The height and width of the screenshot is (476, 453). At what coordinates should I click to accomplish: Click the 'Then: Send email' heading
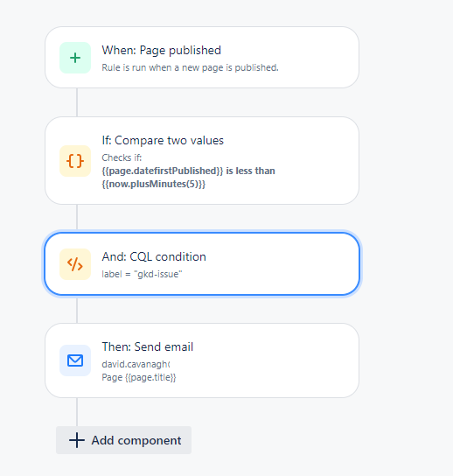[148, 346]
